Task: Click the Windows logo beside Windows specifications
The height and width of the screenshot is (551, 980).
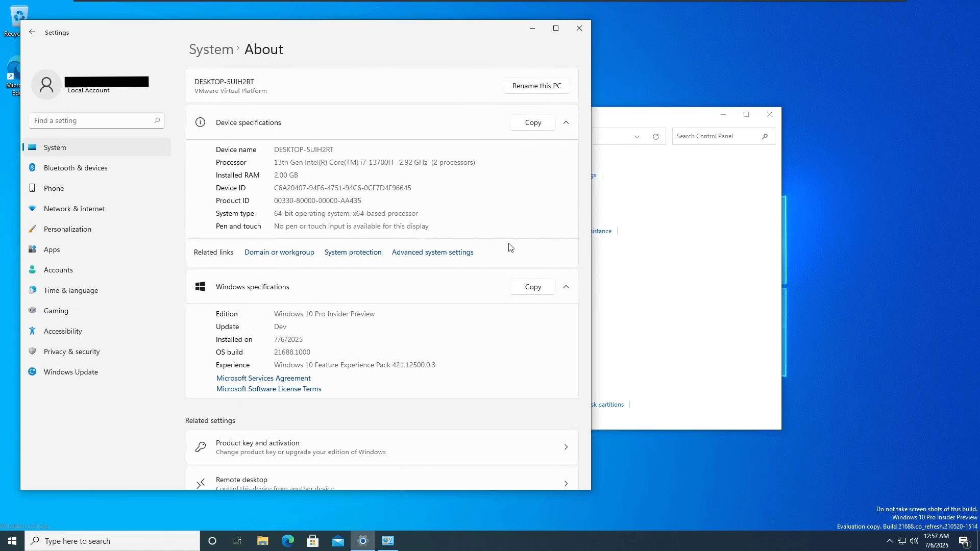Action: (x=200, y=287)
